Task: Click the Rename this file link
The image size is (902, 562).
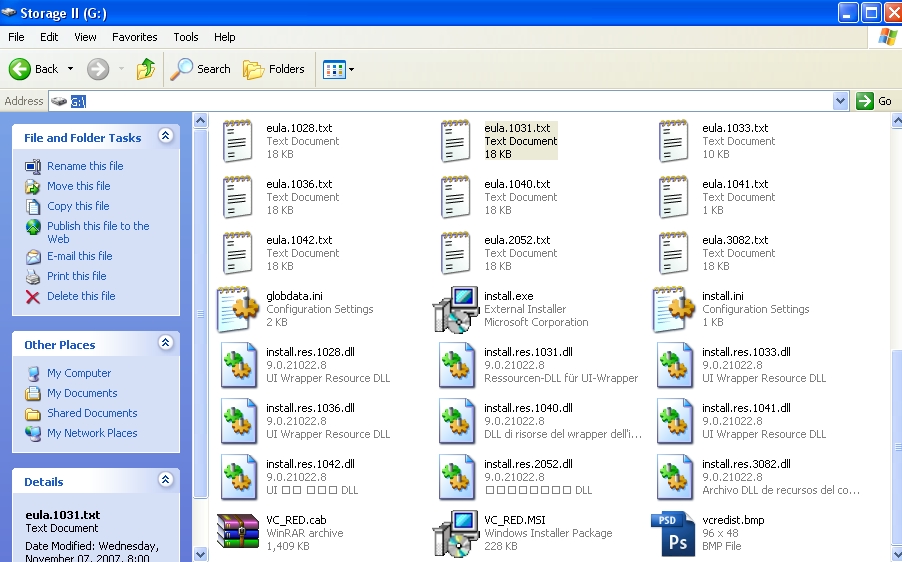Action: point(85,166)
